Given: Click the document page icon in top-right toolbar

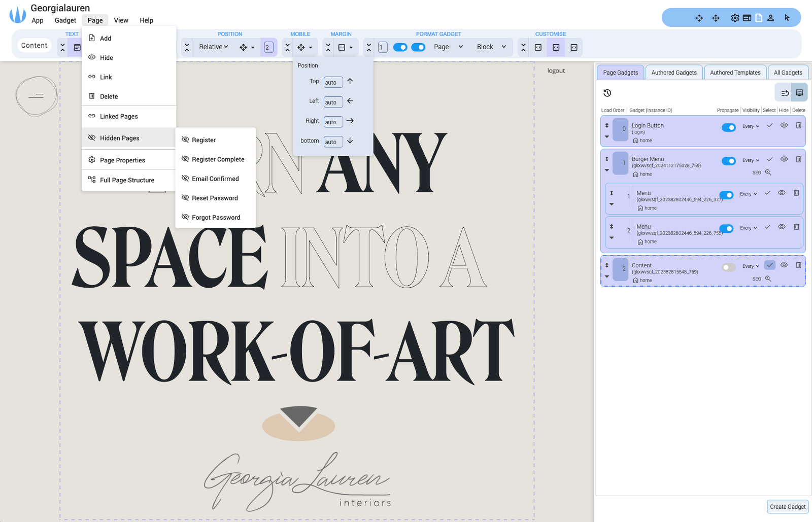Looking at the screenshot, I should (759, 18).
